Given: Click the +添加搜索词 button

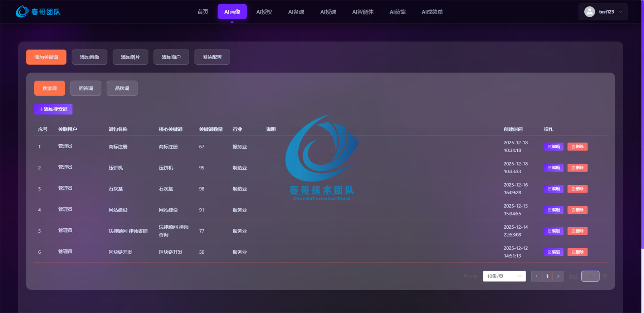Looking at the screenshot, I should 53,109.
